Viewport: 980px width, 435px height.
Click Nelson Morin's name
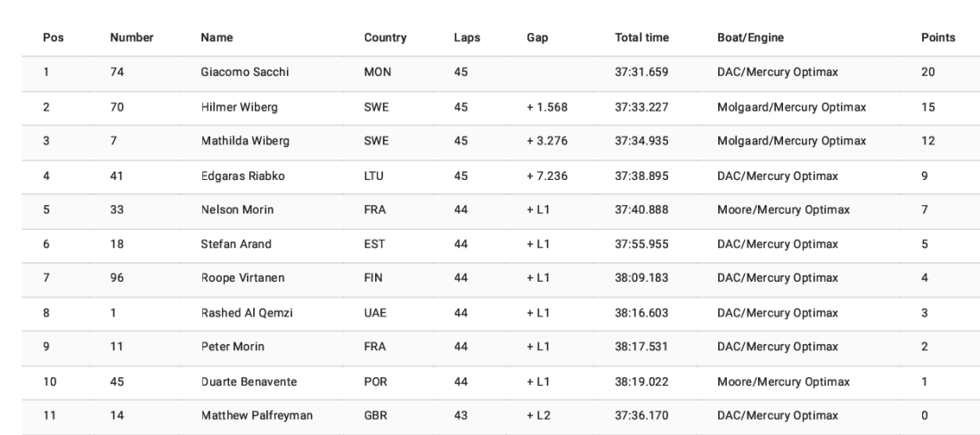click(237, 209)
